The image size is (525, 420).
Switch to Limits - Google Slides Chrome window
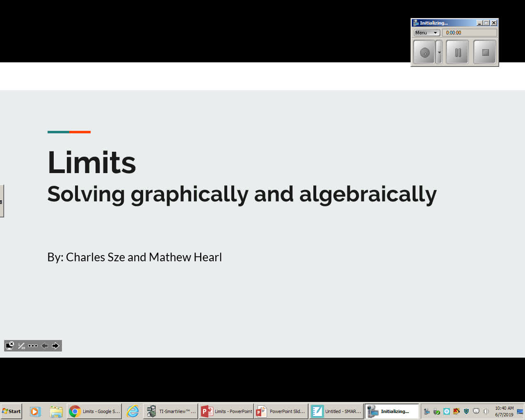[94, 411]
